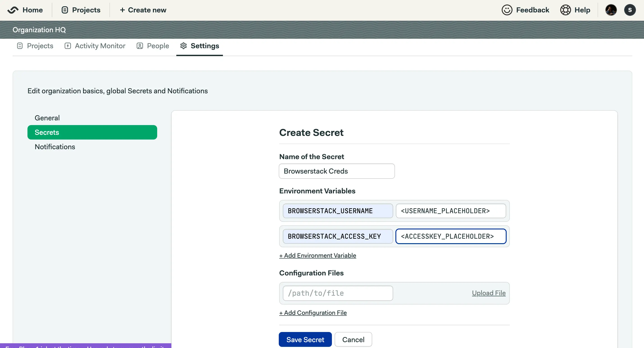Click the Settings gear icon tab
Screen dimensions: 644x348
tap(184, 46)
